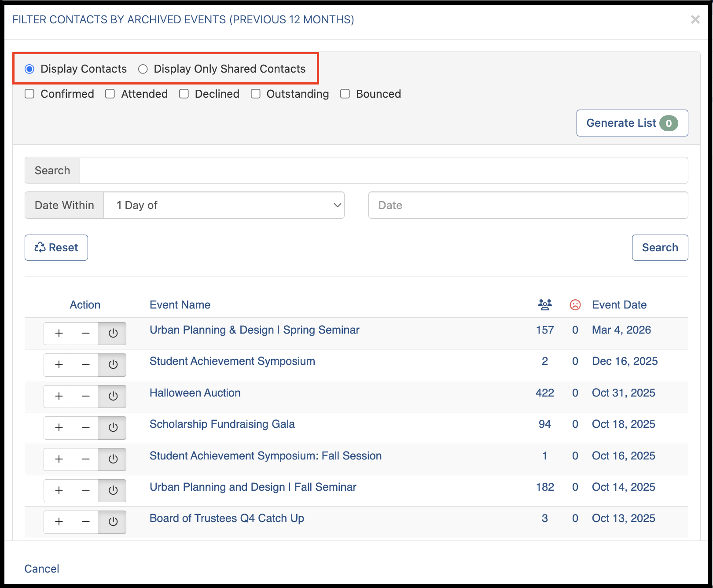Click the red sad face column header

[x=575, y=305]
